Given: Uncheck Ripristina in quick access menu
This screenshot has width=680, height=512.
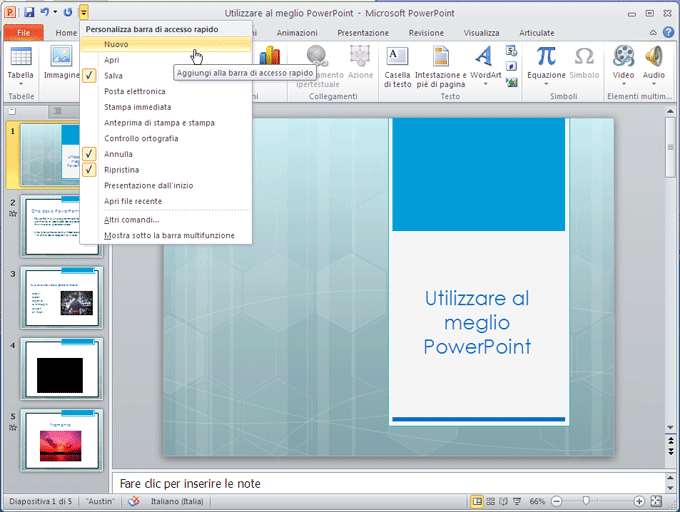Looking at the screenshot, I should pyautogui.click(x=165, y=170).
